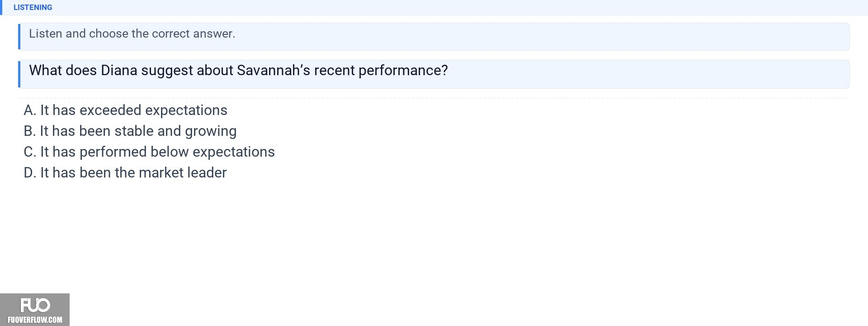This screenshot has height=326, width=868.
Task: Select answer D. been the market leader
Action: (125, 173)
